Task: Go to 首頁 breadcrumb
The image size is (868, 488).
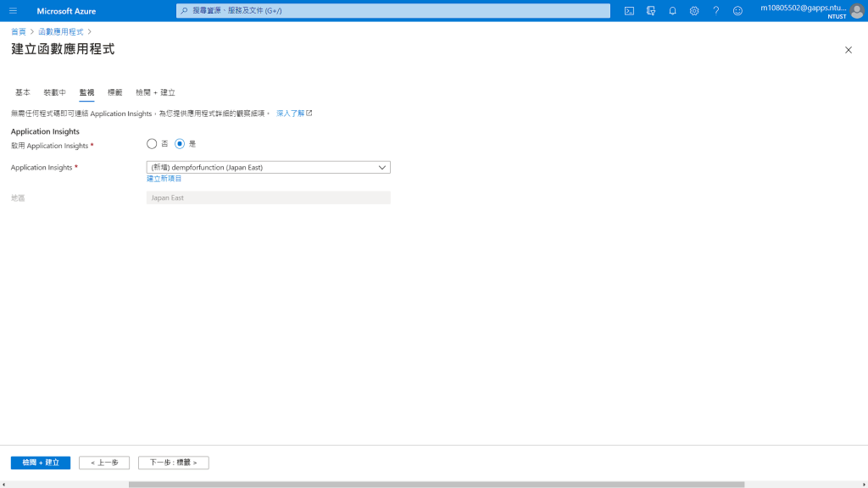Action: pos(19,31)
